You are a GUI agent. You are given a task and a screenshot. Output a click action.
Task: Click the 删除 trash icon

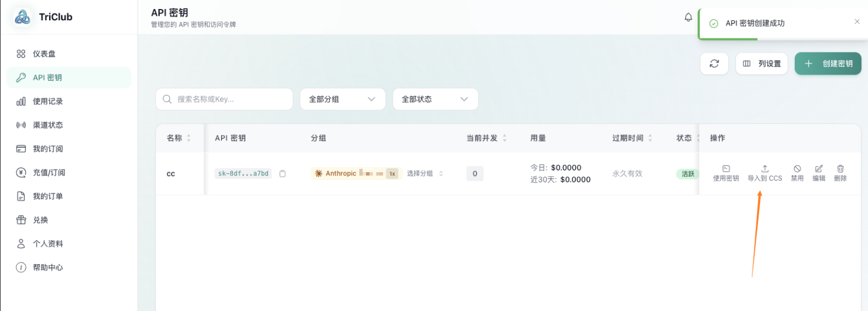point(840,169)
